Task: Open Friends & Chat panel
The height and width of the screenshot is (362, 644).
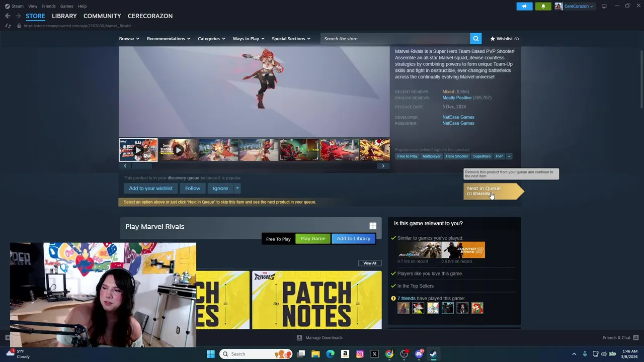Action: point(620,338)
